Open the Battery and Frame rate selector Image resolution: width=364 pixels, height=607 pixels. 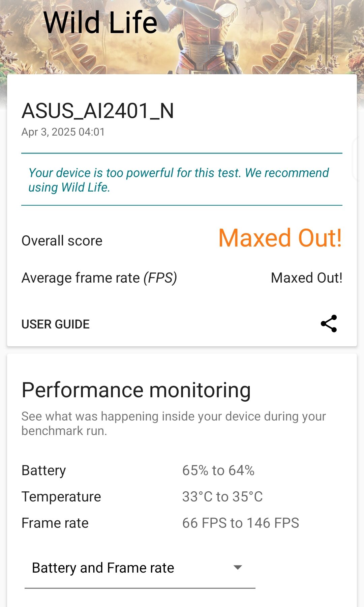[103, 568]
